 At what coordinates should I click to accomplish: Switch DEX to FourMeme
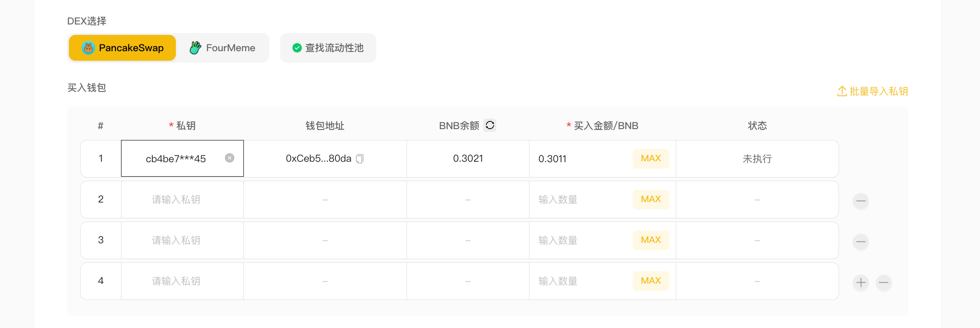[223, 48]
